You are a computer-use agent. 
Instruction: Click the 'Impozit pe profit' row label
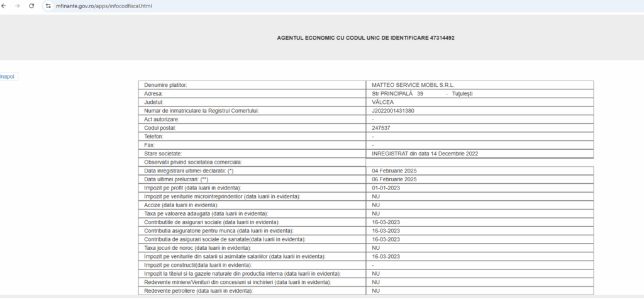click(x=192, y=188)
